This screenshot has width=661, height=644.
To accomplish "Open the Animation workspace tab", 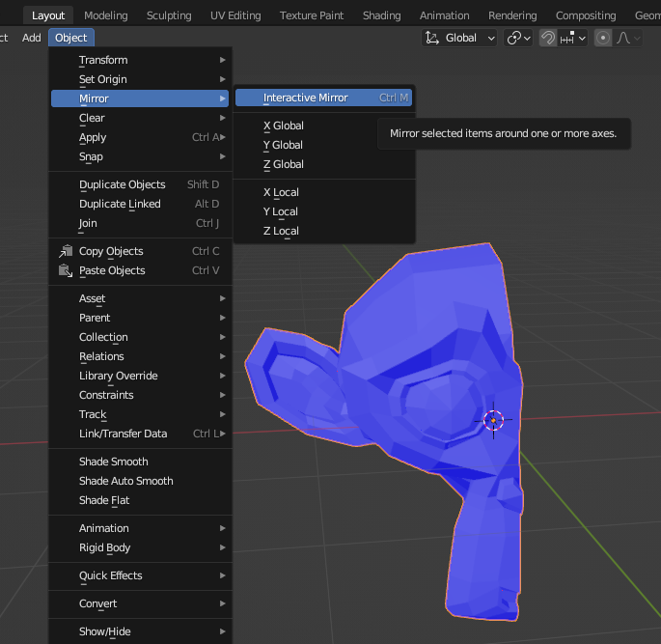I will 444,15.
